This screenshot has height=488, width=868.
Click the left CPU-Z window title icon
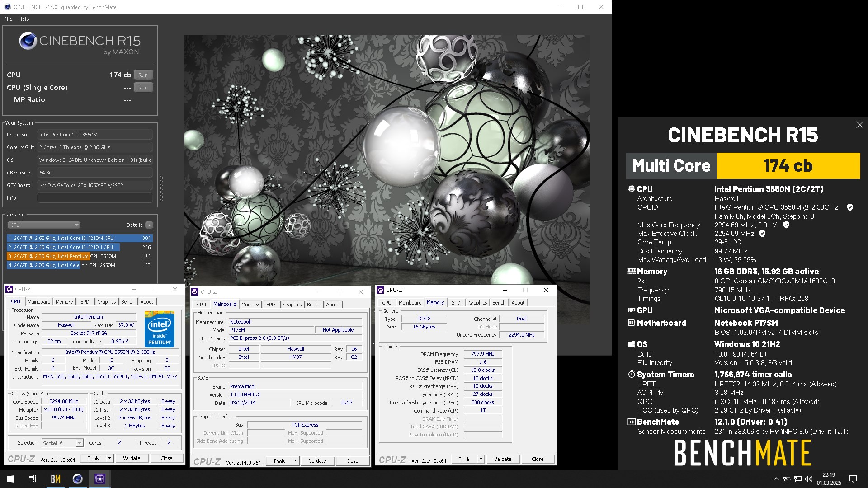[9, 289]
